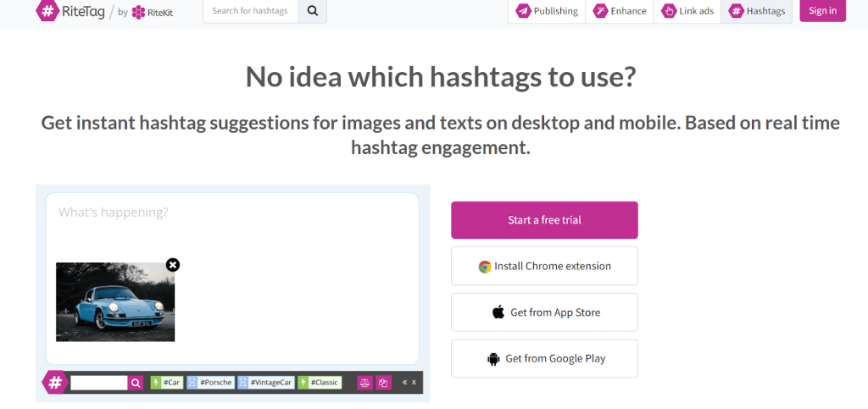Close the hashtag suggestion bar
This screenshot has height=409, width=868.
pos(415,383)
